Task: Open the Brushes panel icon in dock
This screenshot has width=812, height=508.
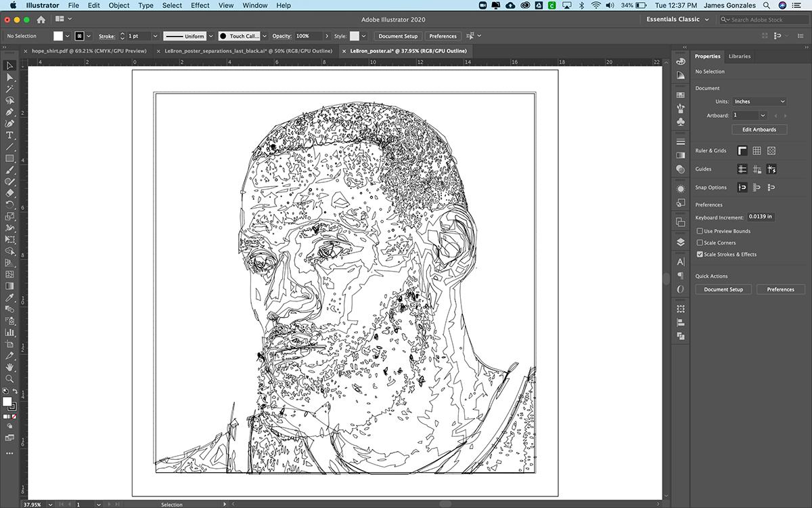Action: coord(681,108)
